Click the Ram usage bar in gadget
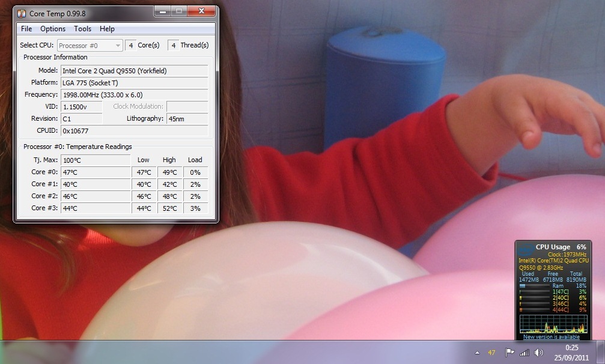The image size is (605, 364). (535, 286)
